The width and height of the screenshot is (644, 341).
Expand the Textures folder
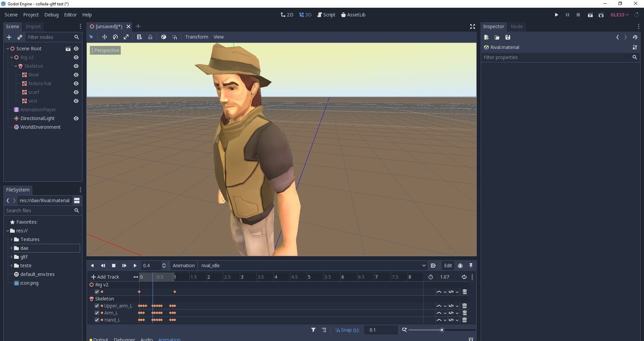[x=12, y=239]
